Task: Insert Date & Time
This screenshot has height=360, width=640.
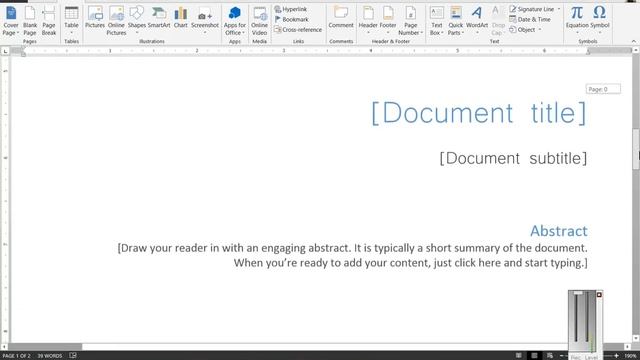Action: click(x=530, y=19)
